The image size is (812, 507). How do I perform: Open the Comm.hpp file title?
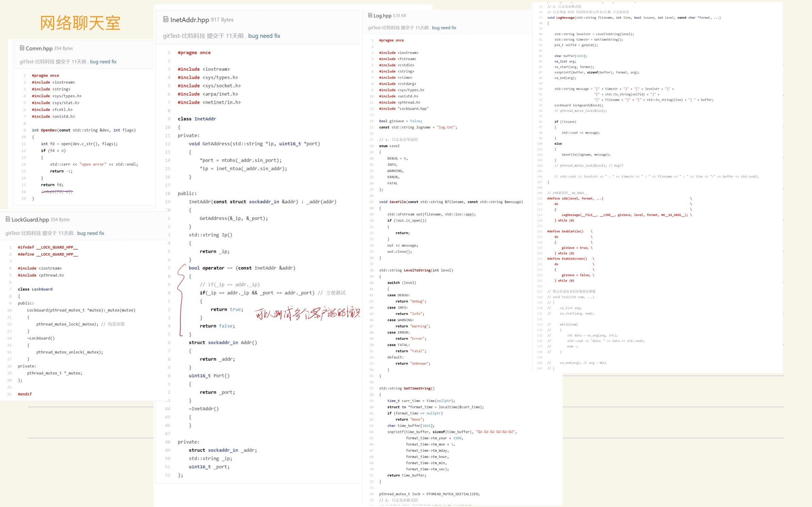[x=39, y=48]
